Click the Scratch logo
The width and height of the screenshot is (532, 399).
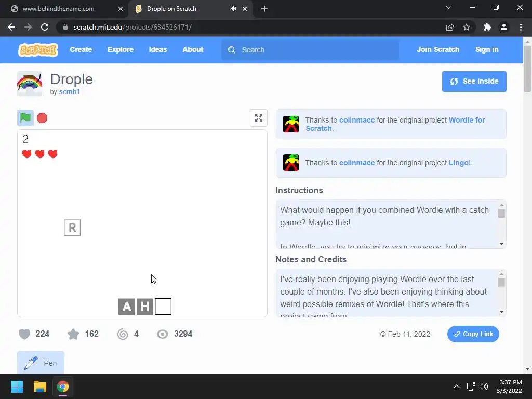(x=38, y=50)
